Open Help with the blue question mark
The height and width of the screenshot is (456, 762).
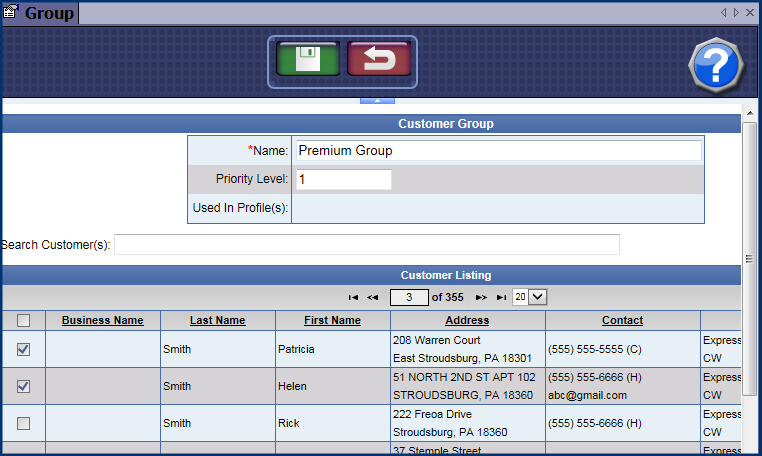716,67
